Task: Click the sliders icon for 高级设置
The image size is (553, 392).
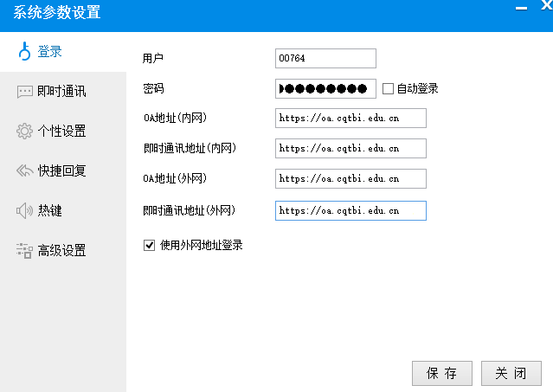Action: tap(24, 251)
